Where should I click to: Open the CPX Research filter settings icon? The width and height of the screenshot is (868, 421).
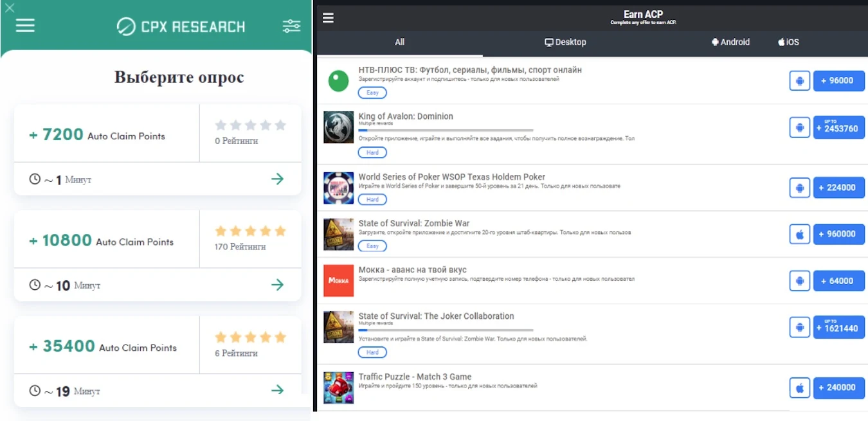[291, 26]
